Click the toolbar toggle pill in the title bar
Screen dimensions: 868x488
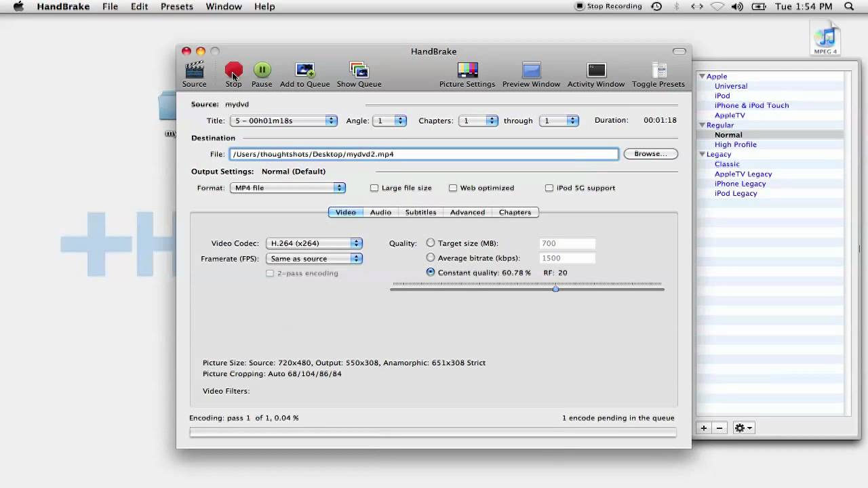click(x=679, y=52)
